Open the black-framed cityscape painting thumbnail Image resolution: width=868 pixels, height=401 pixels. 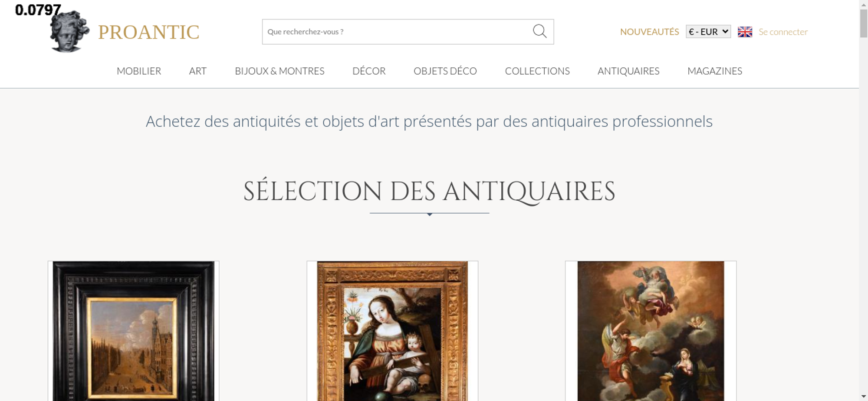(133, 331)
